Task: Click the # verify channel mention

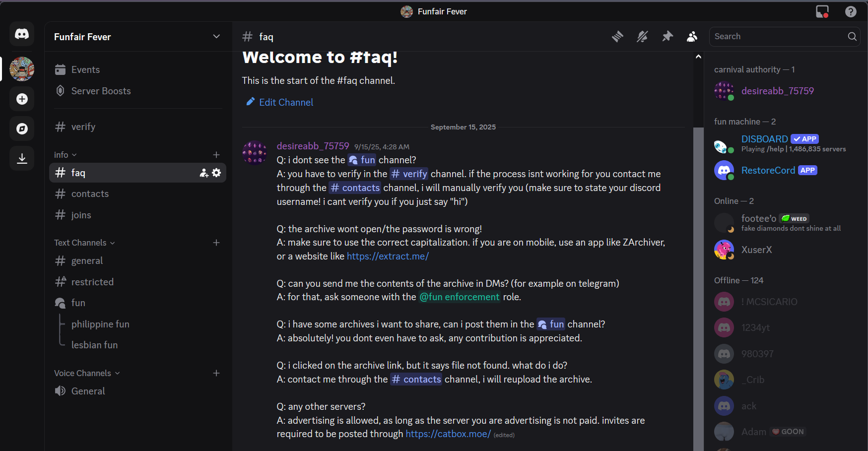Action: [409, 174]
